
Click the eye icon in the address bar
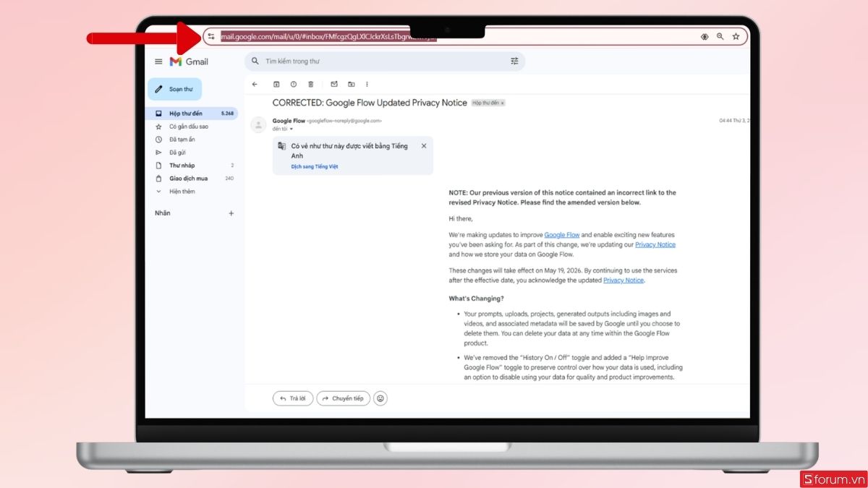705,36
